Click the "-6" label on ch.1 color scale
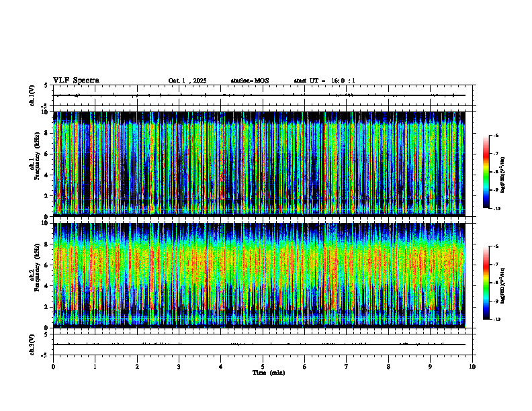This screenshot has height=411, width=532. point(495,135)
